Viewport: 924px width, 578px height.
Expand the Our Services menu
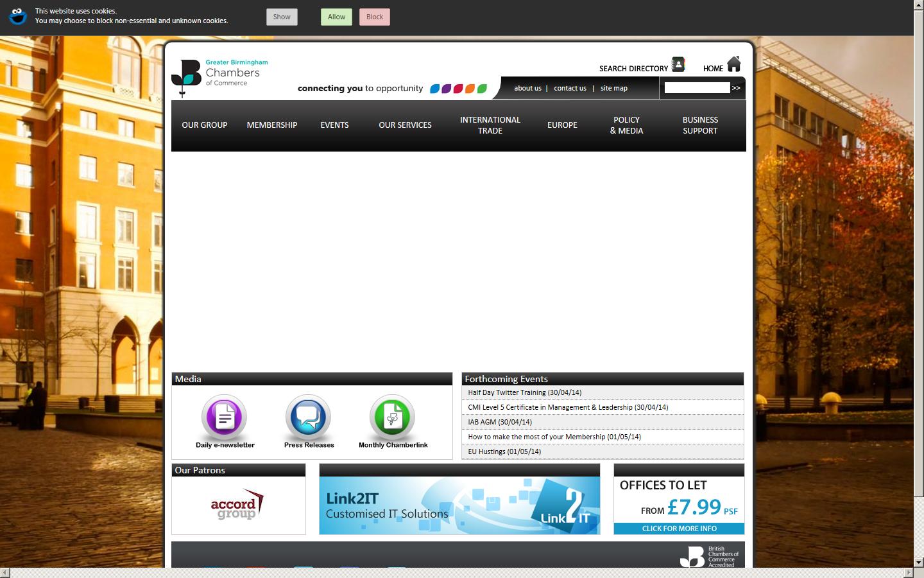(x=405, y=125)
